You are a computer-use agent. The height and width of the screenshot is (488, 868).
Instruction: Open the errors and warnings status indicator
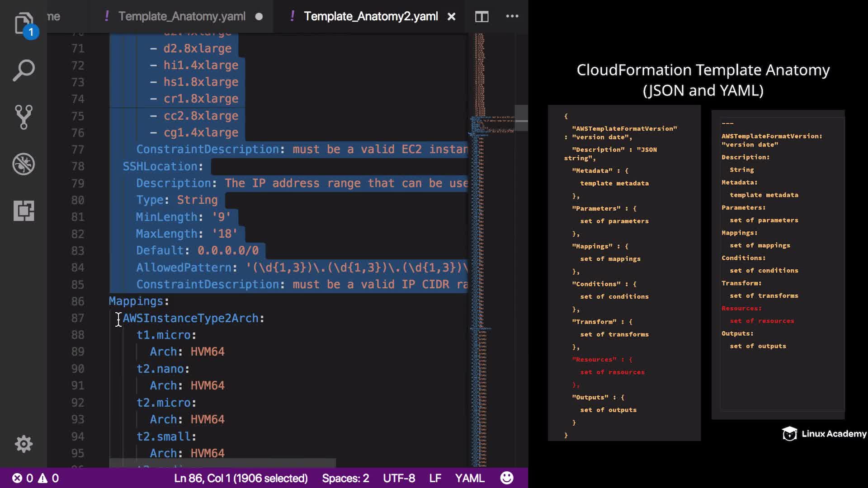coord(35,478)
